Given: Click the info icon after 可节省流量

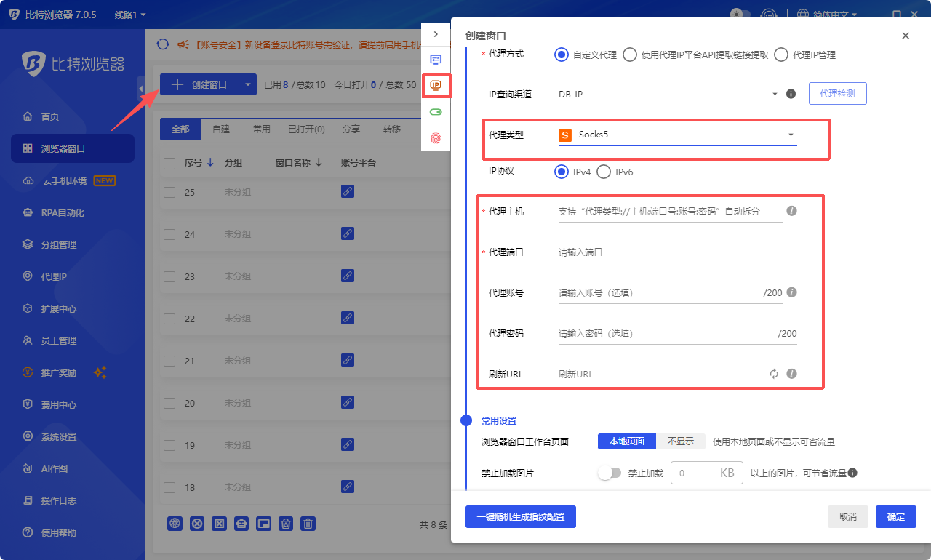Looking at the screenshot, I should [852, 473].
